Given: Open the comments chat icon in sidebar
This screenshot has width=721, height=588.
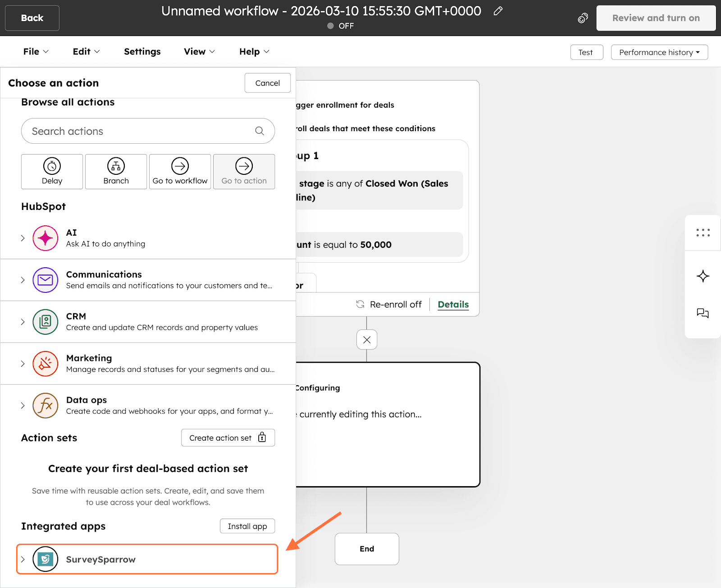Looking at the screenshot, I should coord(703,313).
